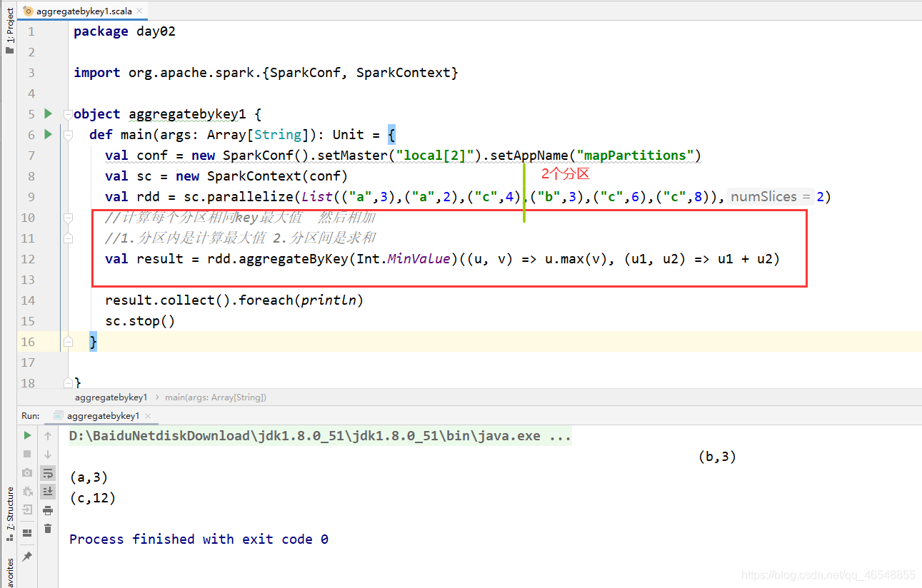Click main(args: Array[String]) breadcrumb

(x=215, y=397)
